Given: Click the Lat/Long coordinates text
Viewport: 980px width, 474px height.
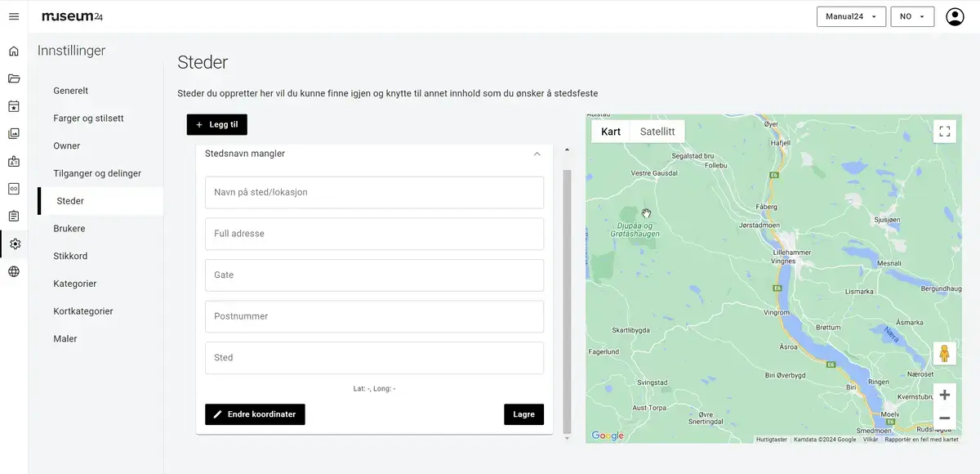Looking at the screenshot, I should pos(374,389).
